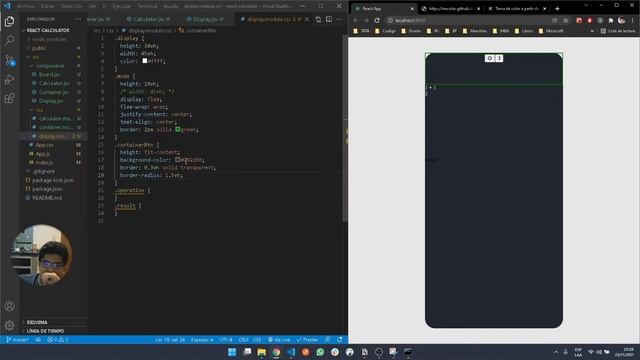The height and width of the screenshot is (360, 640).
Task: Switch to the second Chrome tab (github.io)
Action: click(x=450, y=9)
